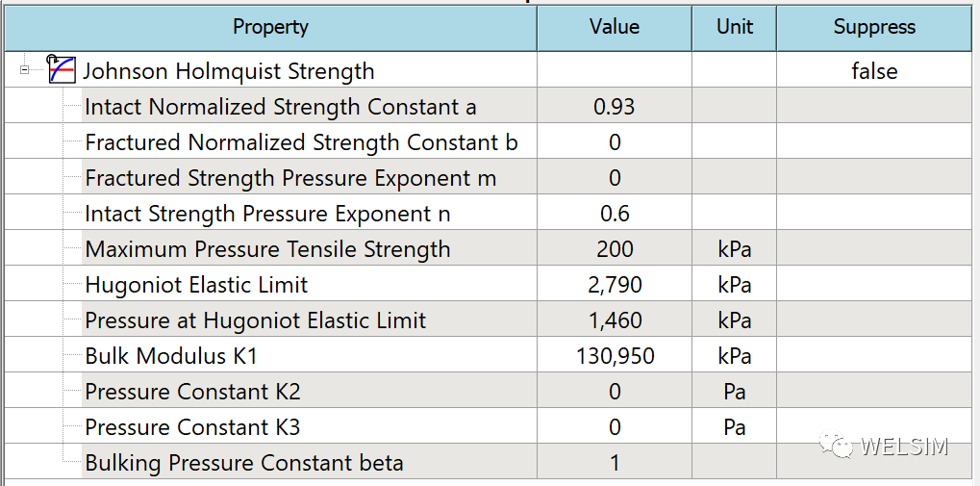Screen dimensions: 980x486
Task: Edit Intact Strength Pressure Exponent n value 0.6
Action: coord(615,214)
